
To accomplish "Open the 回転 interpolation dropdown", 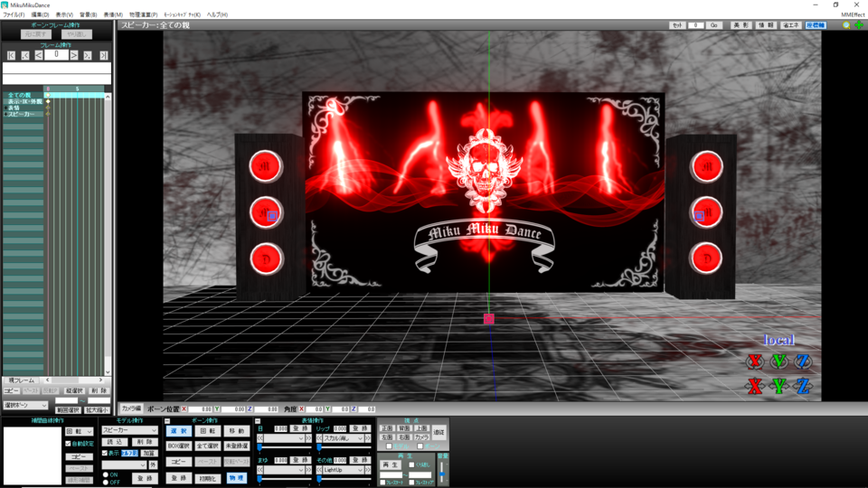I will pyautogui.click(x=80, y=431).
